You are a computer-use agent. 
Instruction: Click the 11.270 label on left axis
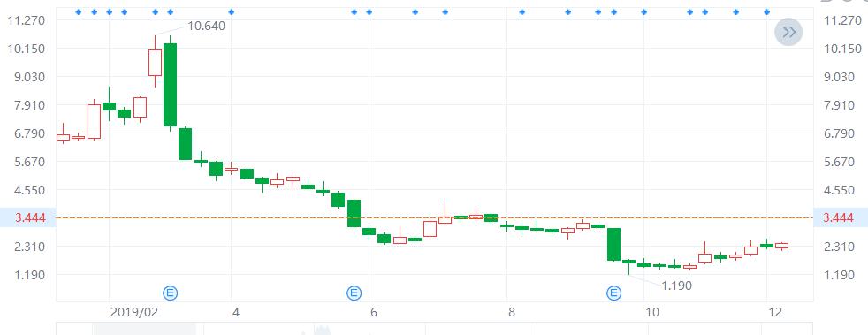tap(27, 20)
